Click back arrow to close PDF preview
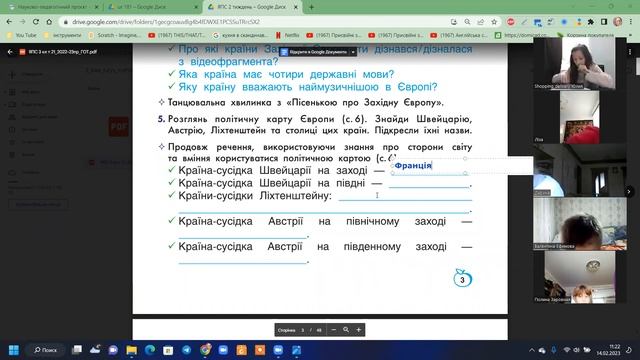 (x=10, y=52)
